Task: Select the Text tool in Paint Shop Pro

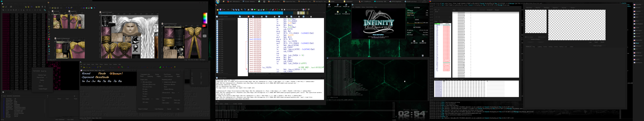Action: 49,54
